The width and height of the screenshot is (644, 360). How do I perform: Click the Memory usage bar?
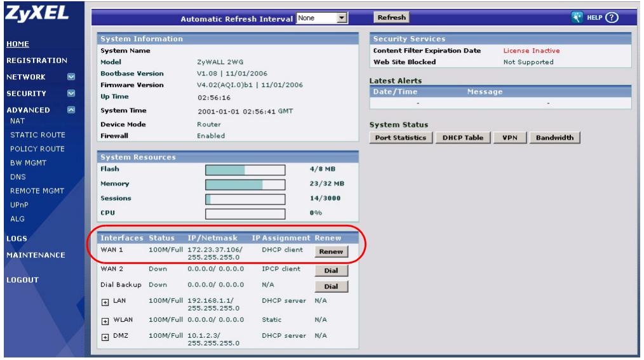click(x=245, y=184)
